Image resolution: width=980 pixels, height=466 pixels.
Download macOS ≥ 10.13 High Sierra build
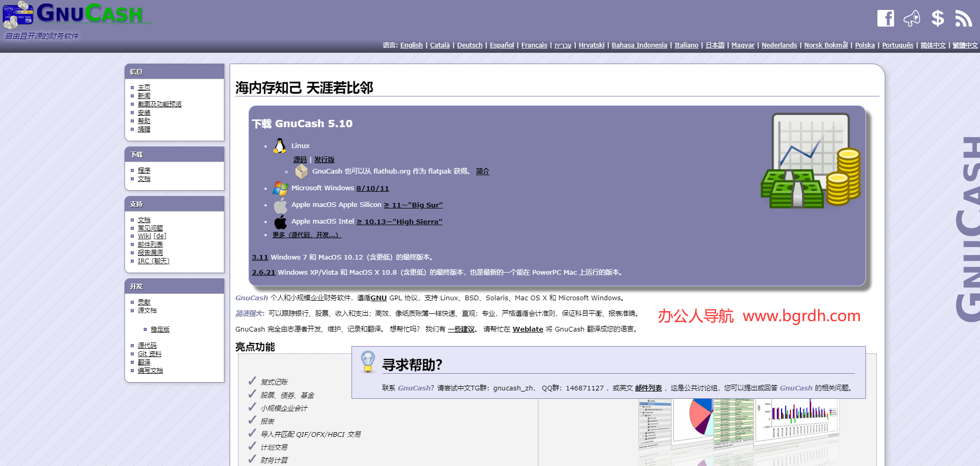(399, 222)
